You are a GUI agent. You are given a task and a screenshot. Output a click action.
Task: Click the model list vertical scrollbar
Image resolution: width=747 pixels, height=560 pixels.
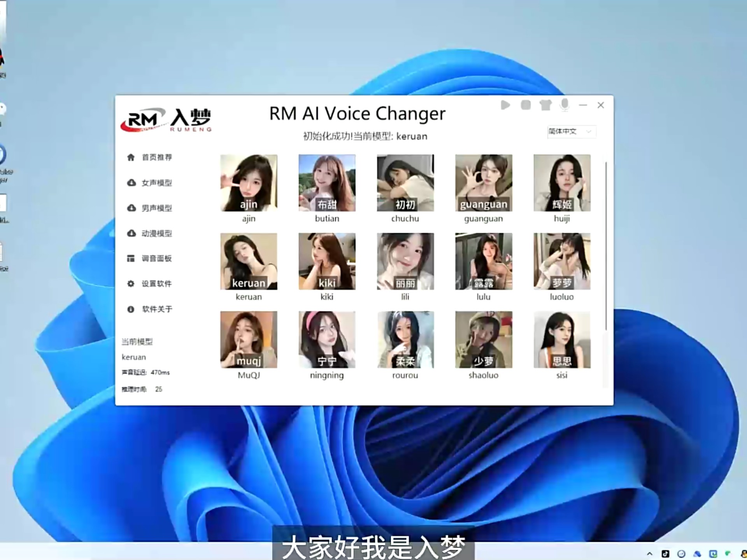(x=606, y=246)
